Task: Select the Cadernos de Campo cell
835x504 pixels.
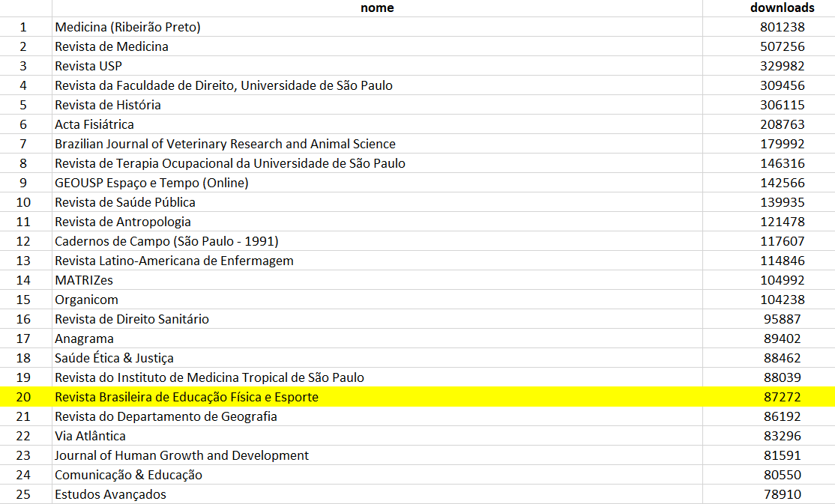Action: pos(377,241)
